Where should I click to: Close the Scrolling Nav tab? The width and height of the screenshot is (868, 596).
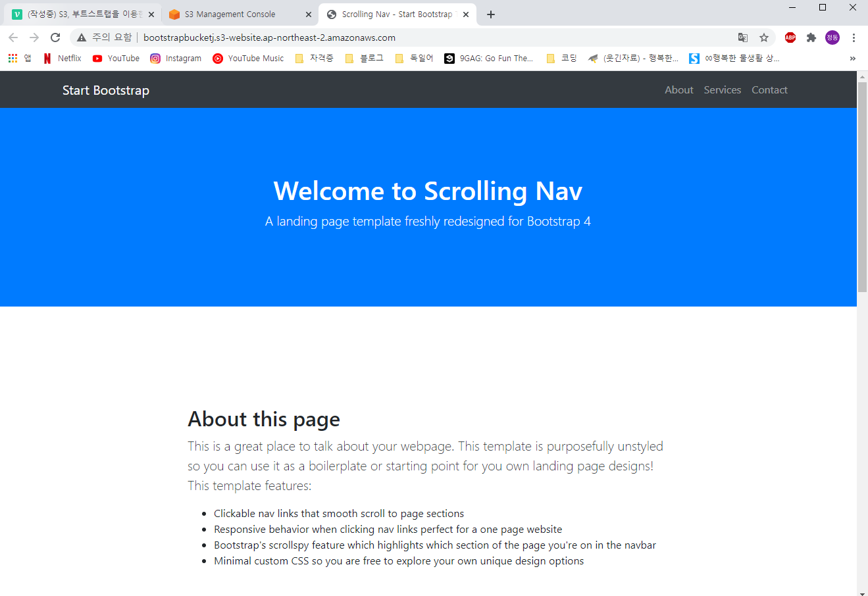click(466, 14)
